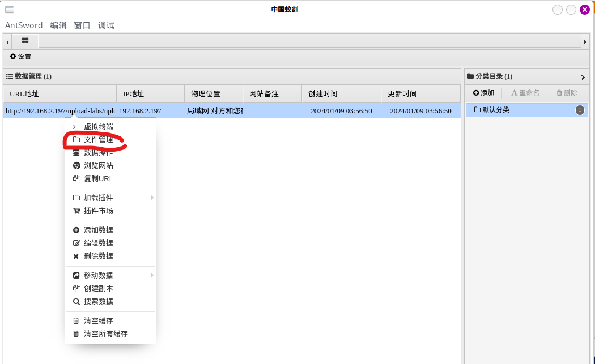Click the 局域网 location cell
Screen dimensions: 595x364
point(215,111)
